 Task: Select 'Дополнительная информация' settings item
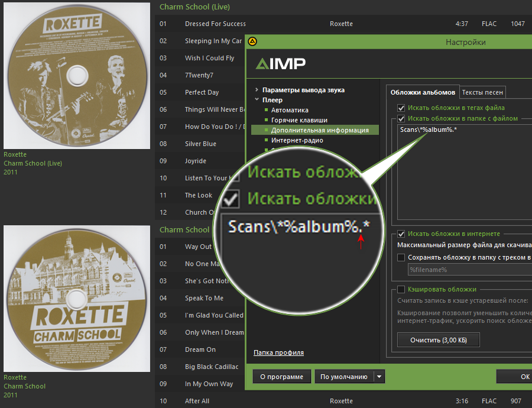click(x=315, y=130)
